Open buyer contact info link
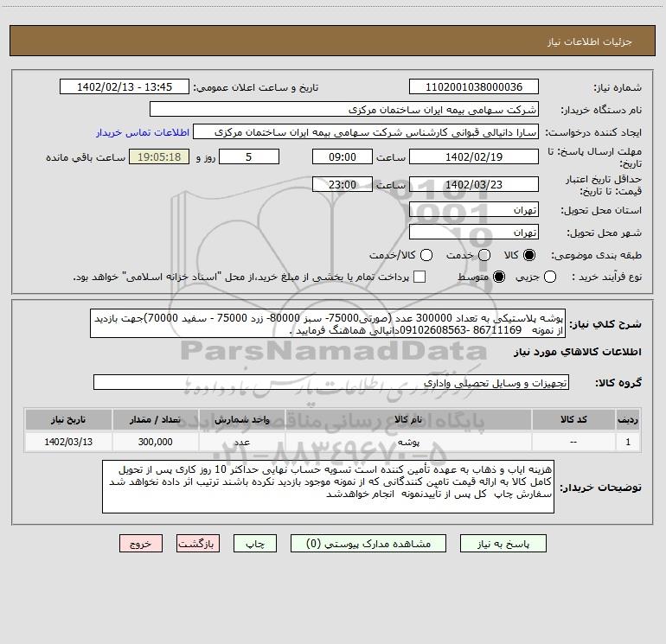 (x=143, y=132)
